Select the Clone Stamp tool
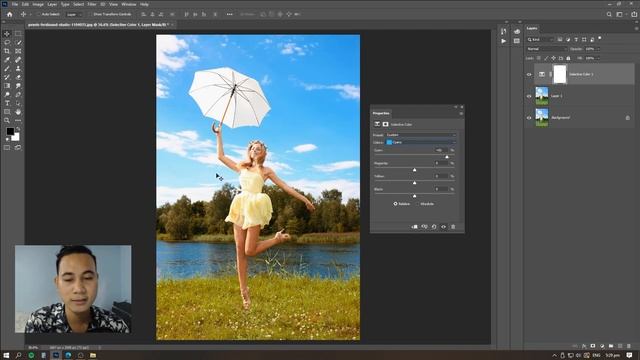 pos(18,69)
